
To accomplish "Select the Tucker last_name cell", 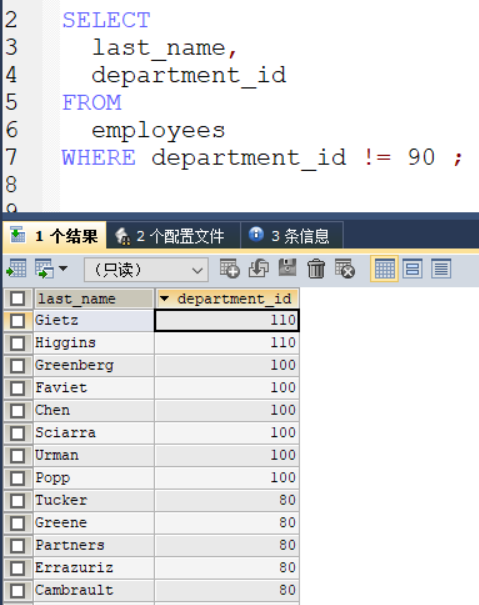I will (94, 500).
